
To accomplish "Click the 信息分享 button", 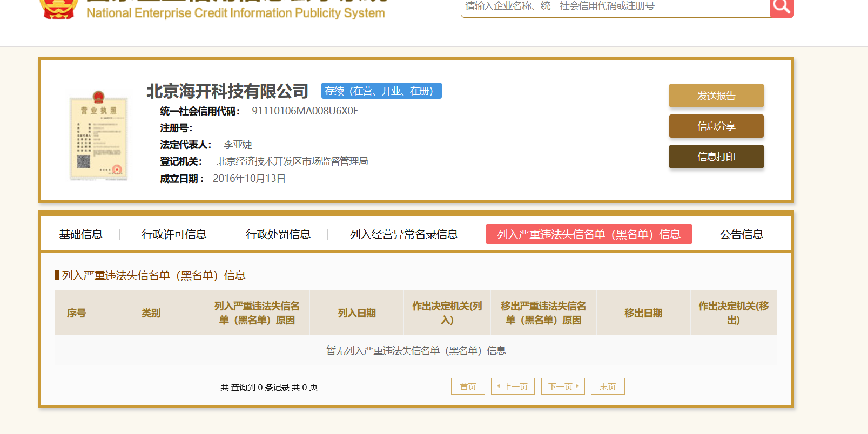I will pos(716,126).
